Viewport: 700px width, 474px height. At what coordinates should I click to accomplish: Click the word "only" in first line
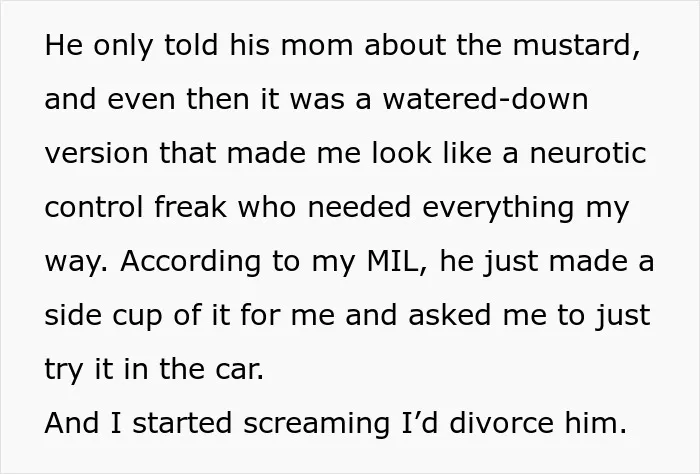point(123,46)
